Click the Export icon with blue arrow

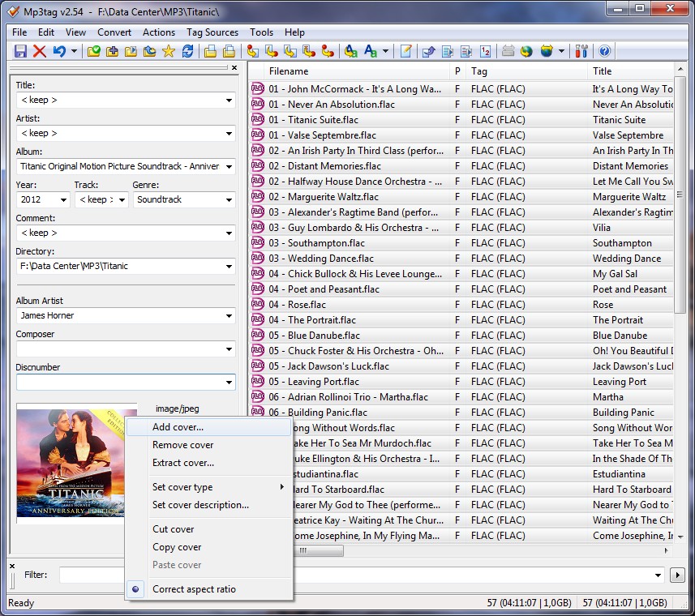click(x=429, y=51)
